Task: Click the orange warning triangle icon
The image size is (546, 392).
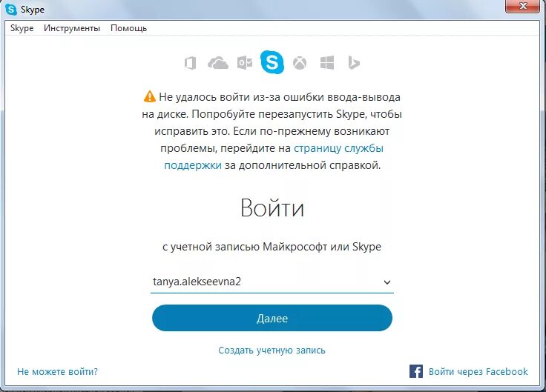Action: point(149,96)
